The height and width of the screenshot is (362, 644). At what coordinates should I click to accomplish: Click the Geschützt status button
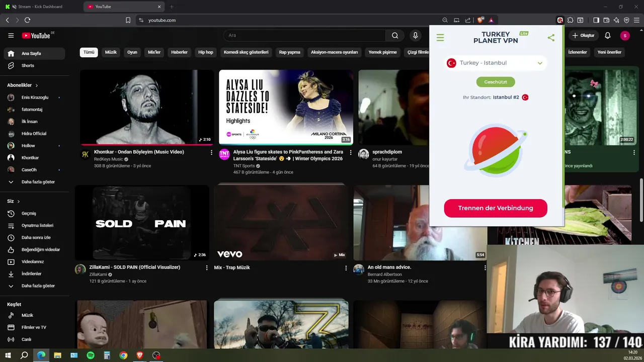(496, 82)
